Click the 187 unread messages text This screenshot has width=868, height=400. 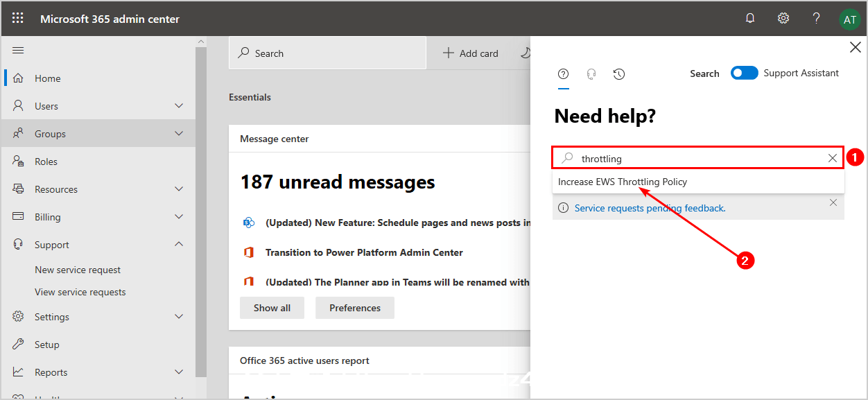(x=338, y=182)
